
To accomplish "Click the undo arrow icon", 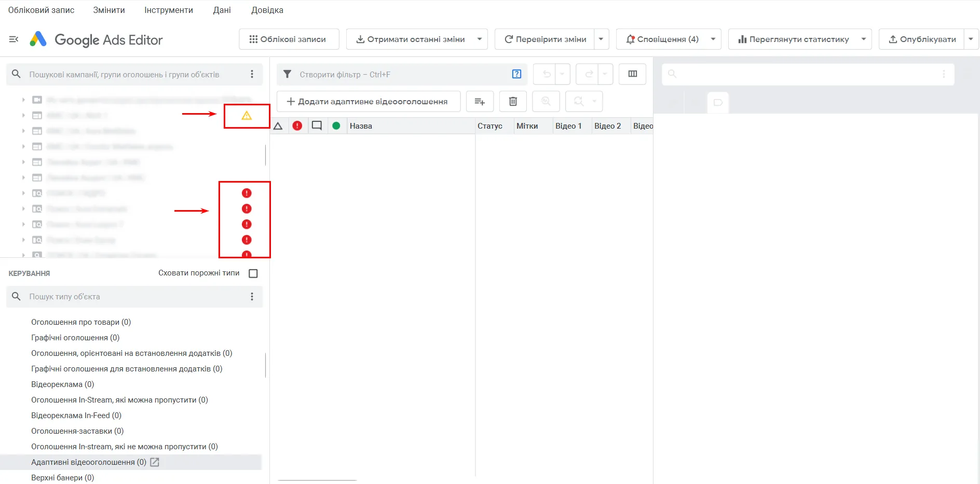I will pos(546,74).
